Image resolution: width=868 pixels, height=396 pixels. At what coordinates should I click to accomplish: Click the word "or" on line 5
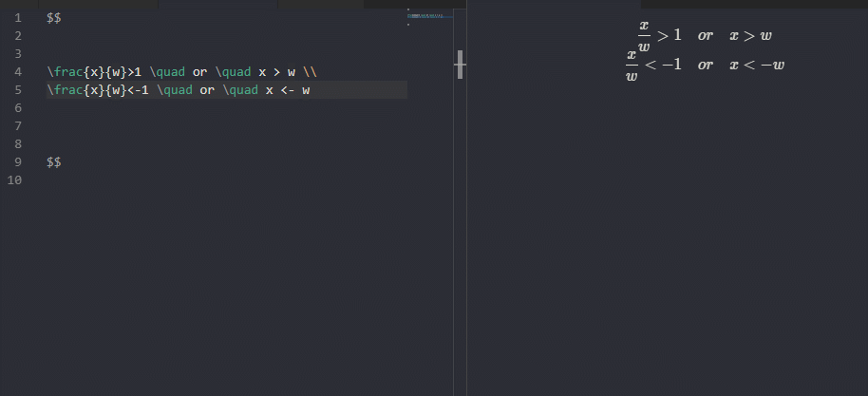point(206,90)
